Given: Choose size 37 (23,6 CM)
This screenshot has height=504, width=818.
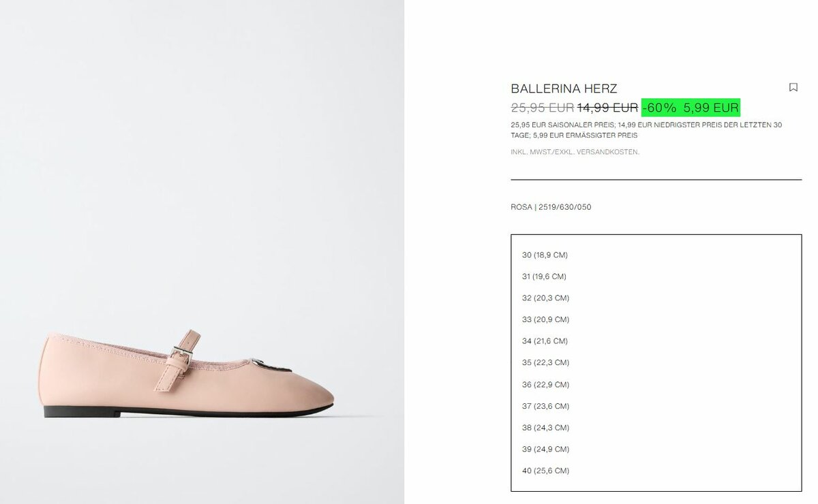Looking at the screenshot, I should (x=545, y=406).
